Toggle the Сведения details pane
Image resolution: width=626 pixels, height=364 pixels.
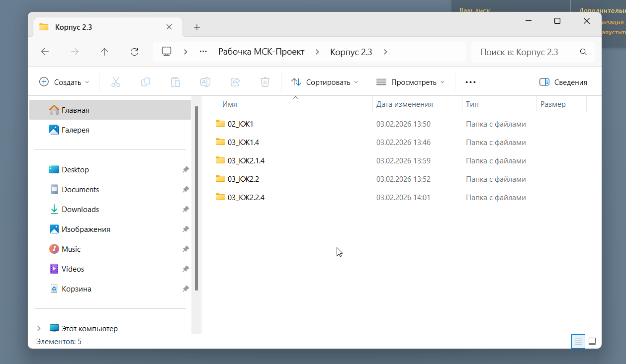tap(563, 82)
